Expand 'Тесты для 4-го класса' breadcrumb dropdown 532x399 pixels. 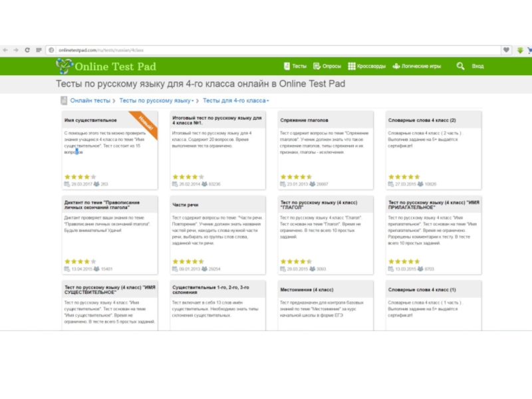267,101
